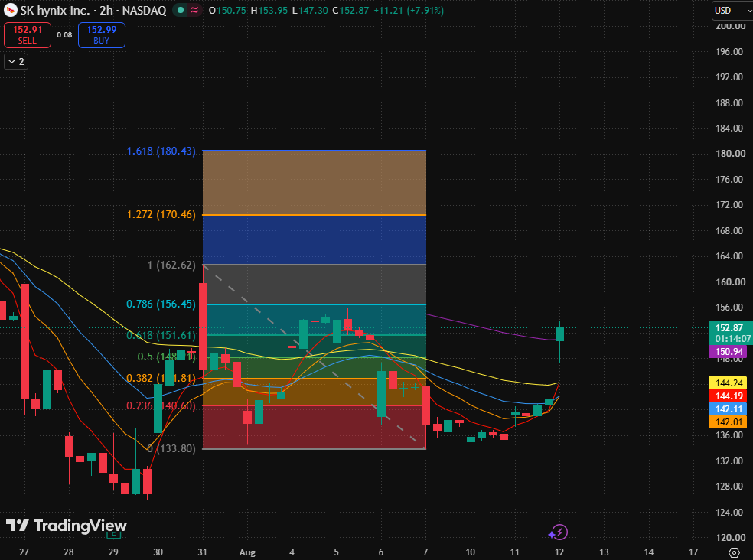Select Fibonacci 1.618 (180.43) level label
The image size is (753, 560).
tap(161, 151)
